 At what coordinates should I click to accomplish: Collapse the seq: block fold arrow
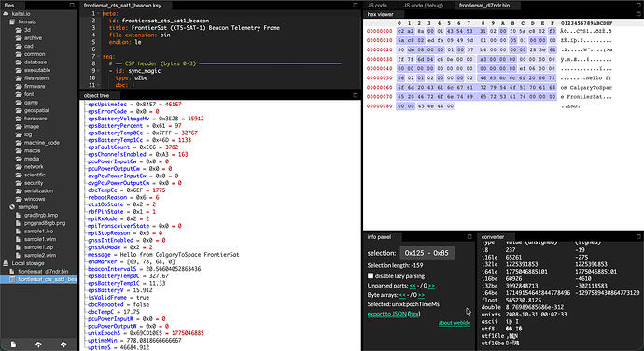99,56
